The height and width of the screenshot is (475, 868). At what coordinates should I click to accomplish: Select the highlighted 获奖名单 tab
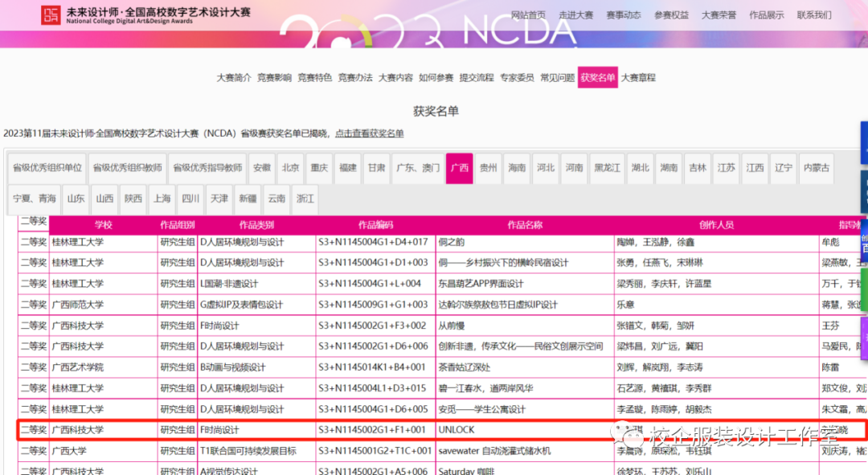[597, 77]
